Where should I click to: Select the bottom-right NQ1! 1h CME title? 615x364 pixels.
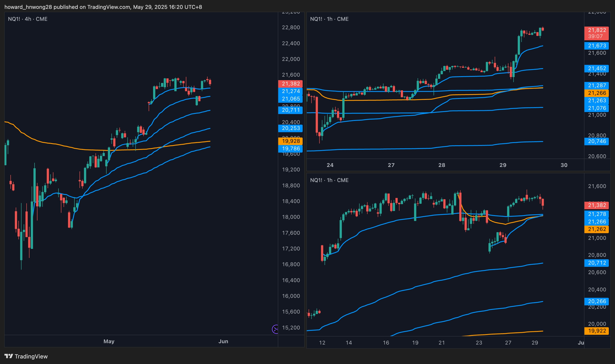(x=329, y=180)
